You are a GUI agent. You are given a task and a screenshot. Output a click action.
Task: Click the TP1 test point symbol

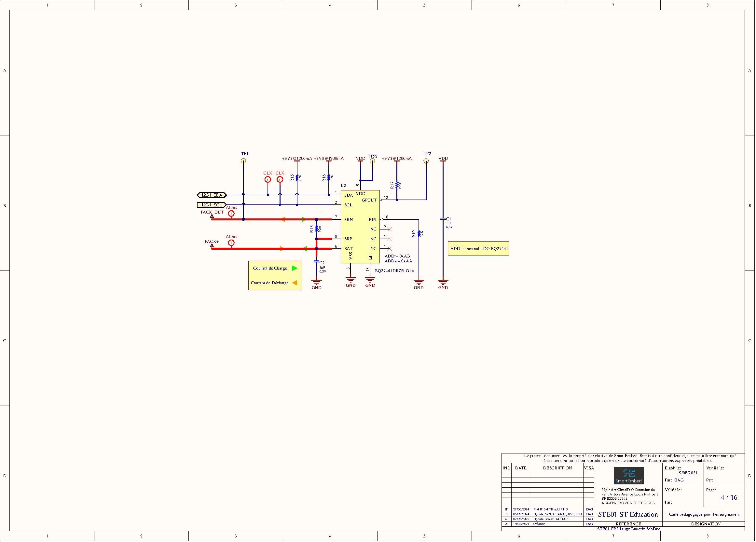243,161
